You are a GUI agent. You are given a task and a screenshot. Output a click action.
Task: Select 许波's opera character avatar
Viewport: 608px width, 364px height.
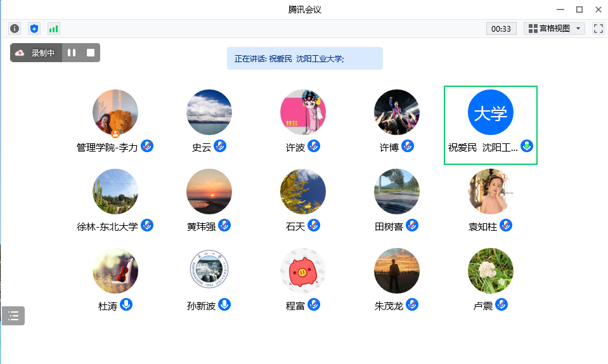(x=303, y=112)
